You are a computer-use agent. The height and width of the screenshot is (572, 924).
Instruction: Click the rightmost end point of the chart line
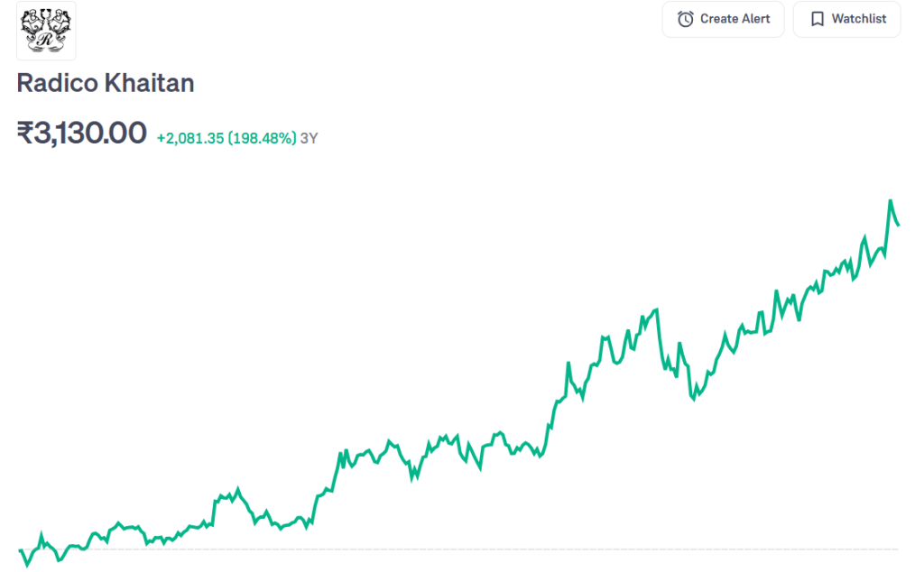click(x=898, y=225)
